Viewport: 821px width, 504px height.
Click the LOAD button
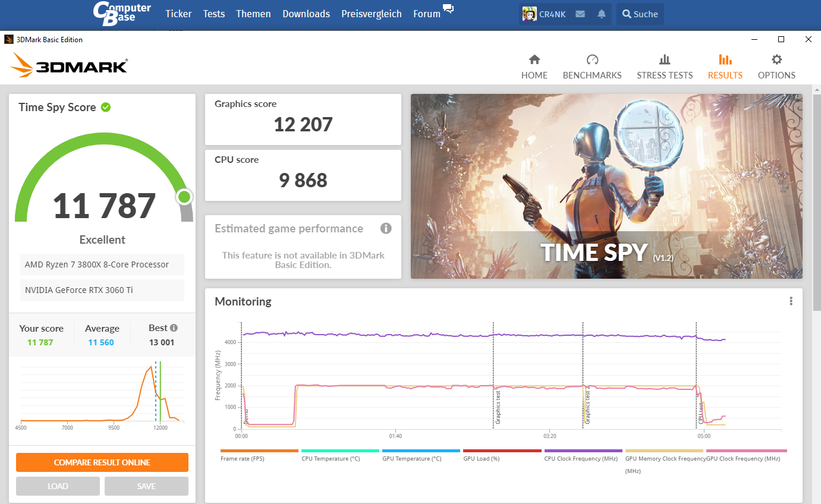coord(58,486)
